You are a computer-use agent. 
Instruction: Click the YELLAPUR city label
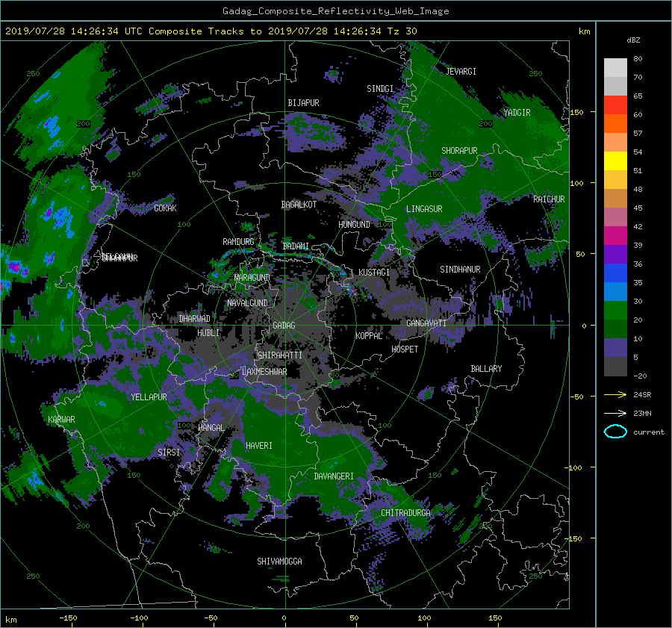(x=149, y=397)
